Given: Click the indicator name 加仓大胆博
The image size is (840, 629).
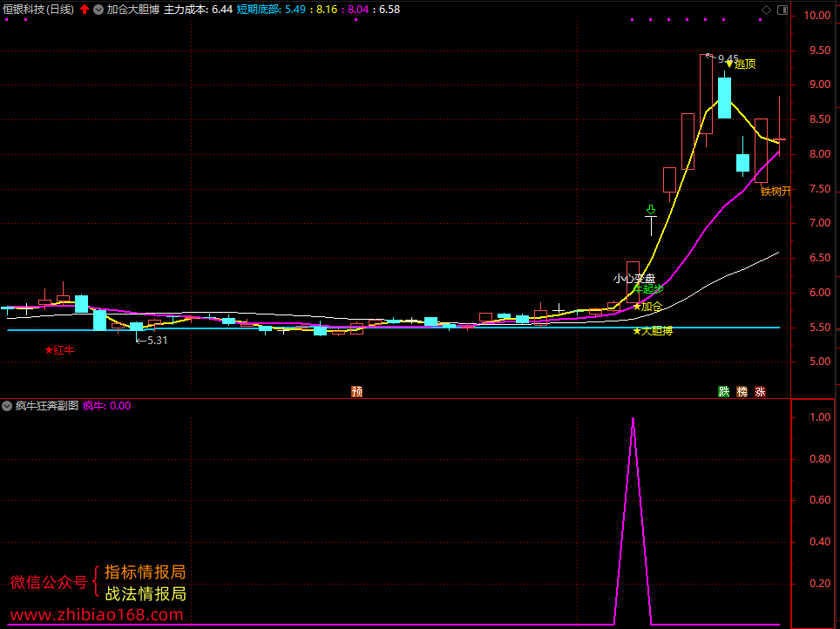Looking at the screenshot, I should [132, 10].
